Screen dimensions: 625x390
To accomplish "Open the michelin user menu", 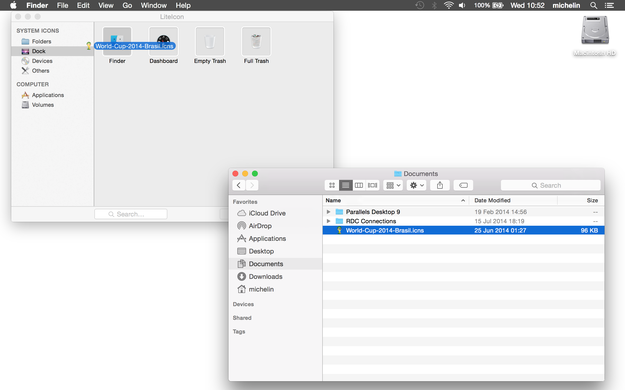I will (x=566, y=6).
